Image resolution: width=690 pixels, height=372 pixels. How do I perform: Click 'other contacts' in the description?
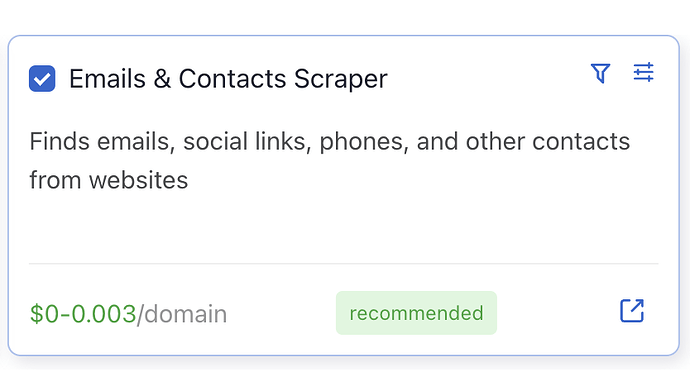[x=548, y=142]
